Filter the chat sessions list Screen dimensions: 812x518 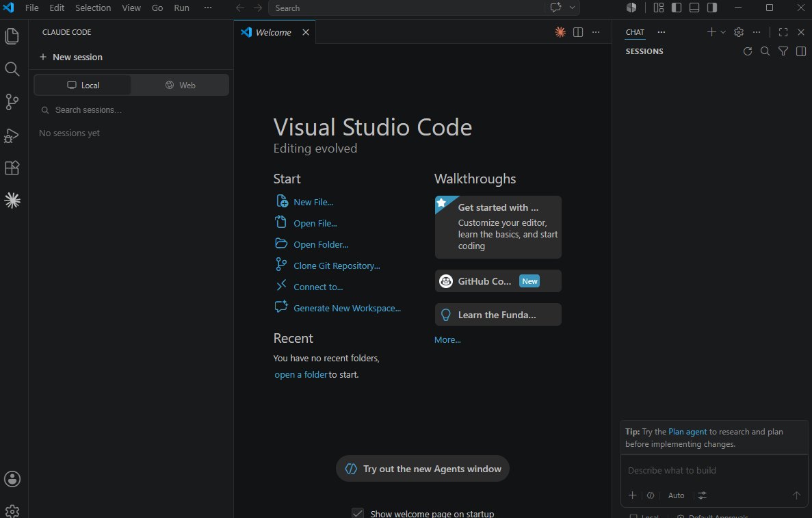point(783,51)
